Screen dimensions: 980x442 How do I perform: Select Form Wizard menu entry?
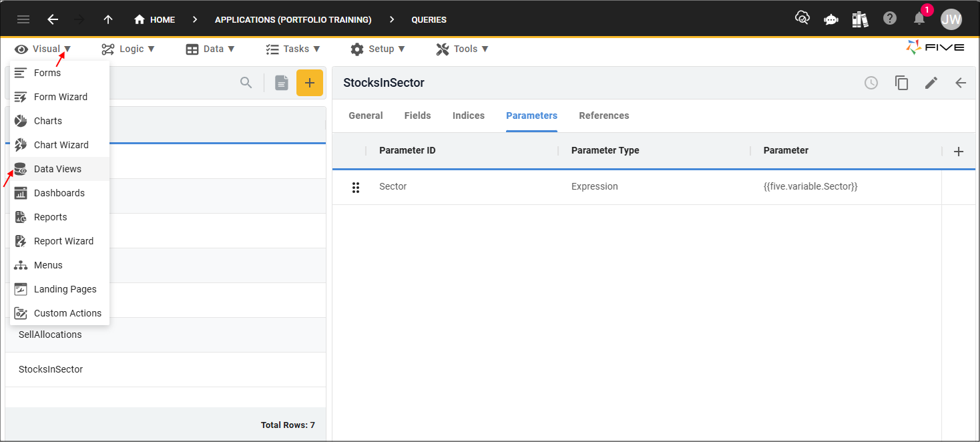pyautogui.click(x=59, y=97)
